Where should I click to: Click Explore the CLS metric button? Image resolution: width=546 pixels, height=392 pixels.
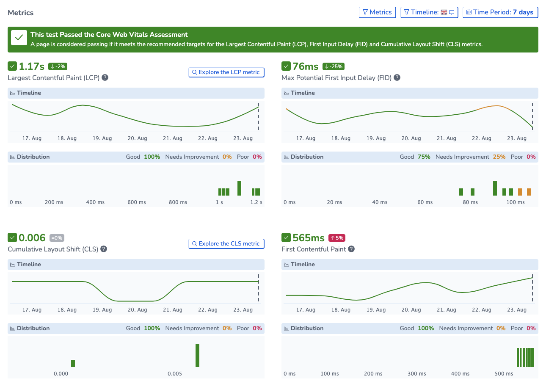226,244
